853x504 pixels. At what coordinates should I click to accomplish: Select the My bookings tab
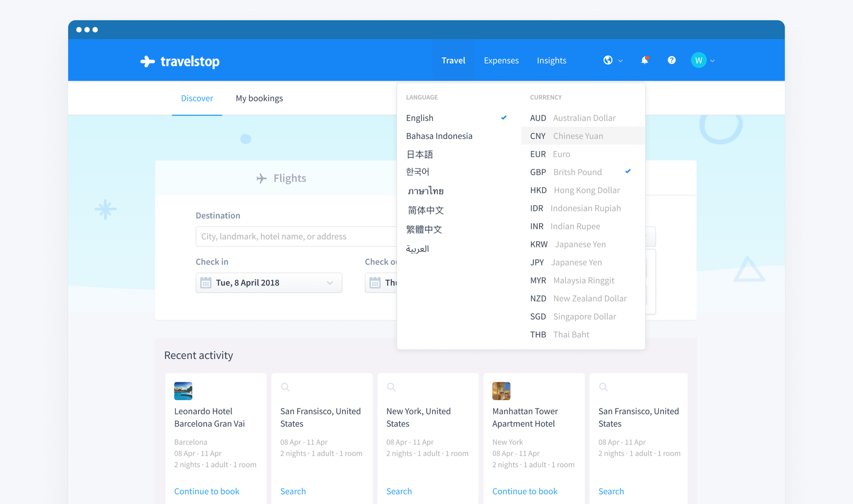(259, 98)
